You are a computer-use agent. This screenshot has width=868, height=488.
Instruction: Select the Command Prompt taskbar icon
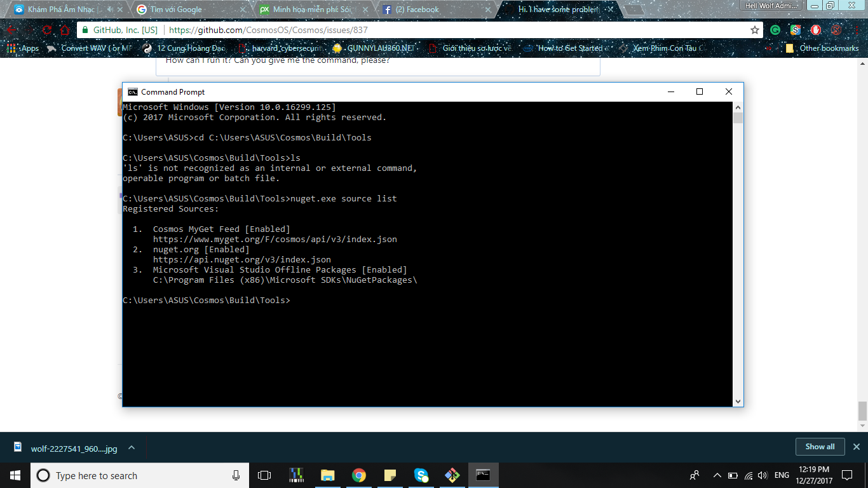483,475
